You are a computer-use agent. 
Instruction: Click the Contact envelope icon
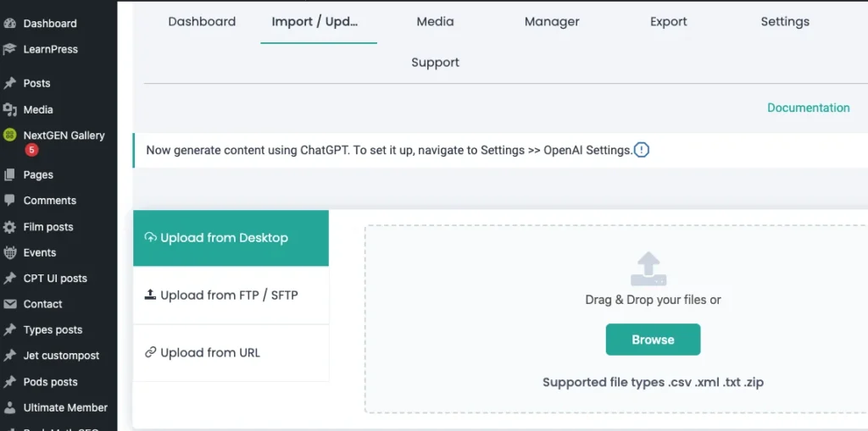click(10, 304)
